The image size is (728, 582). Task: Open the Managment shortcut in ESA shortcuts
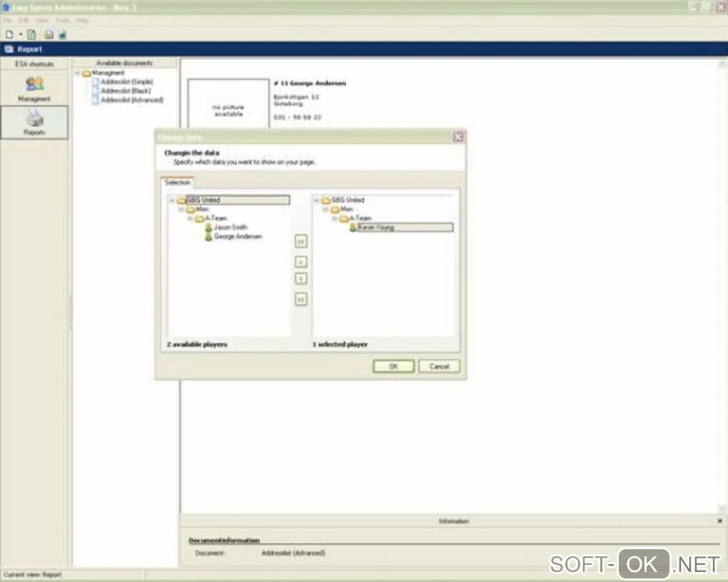(34, 88)
